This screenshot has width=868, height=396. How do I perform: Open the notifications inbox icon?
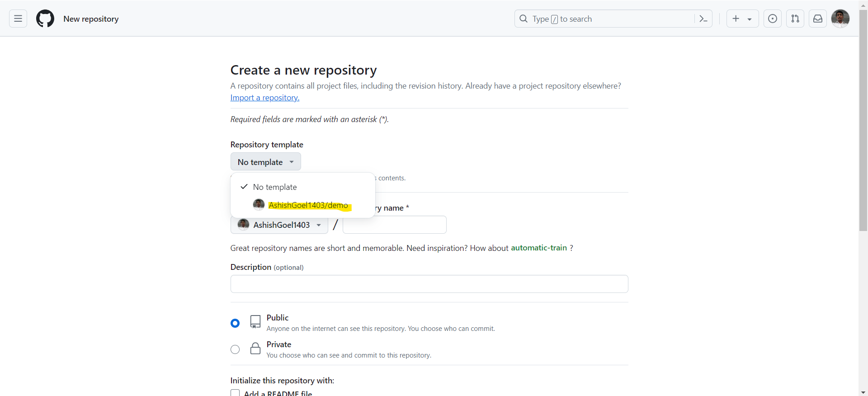[x=818, y=19]
